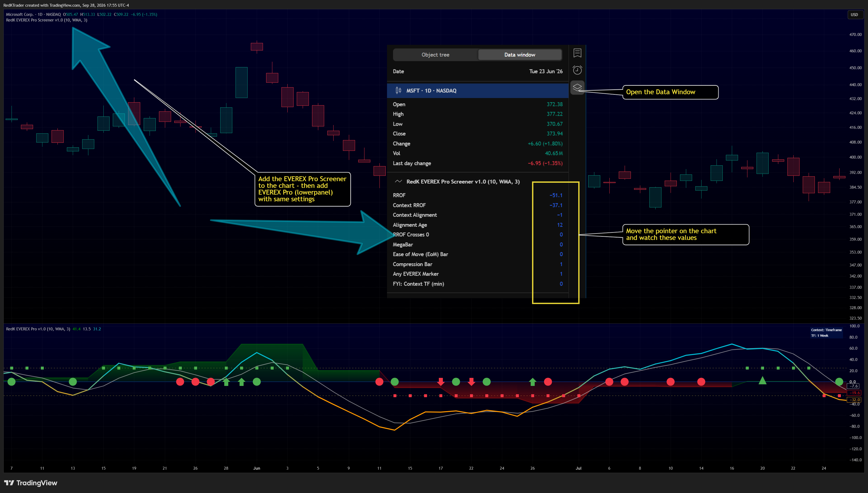Click the RedK EVEREX Pro v1.0 lower panel legend
868x493 pixels.
click(38, 329)
